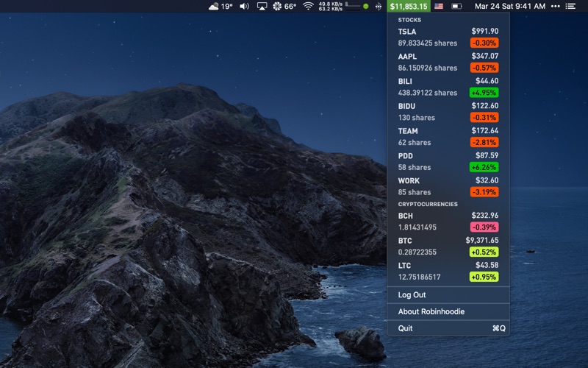Screen dimensions: 588x368
Task: Click the BILI +4.95% change badge
Action: click(484, 93)
